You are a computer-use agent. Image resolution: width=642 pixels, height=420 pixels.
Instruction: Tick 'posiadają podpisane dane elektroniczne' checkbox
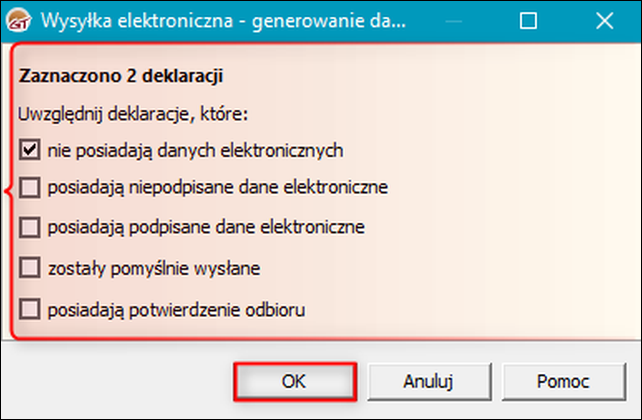click(x=29, y=227)
